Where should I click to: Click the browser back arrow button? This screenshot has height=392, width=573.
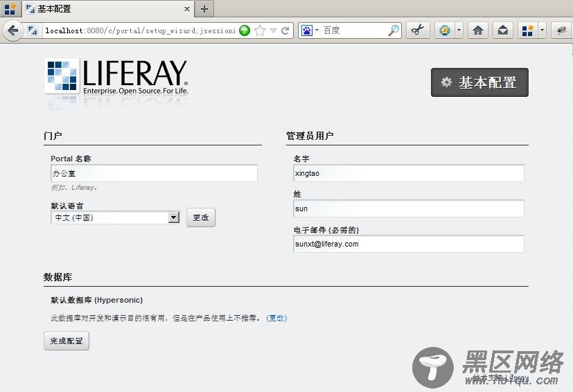[12, 30]
